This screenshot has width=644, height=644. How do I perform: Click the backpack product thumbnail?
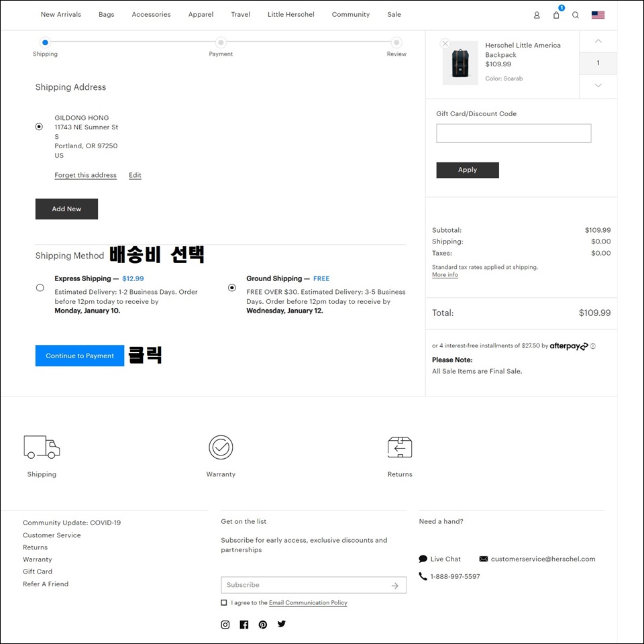(460, 63)
